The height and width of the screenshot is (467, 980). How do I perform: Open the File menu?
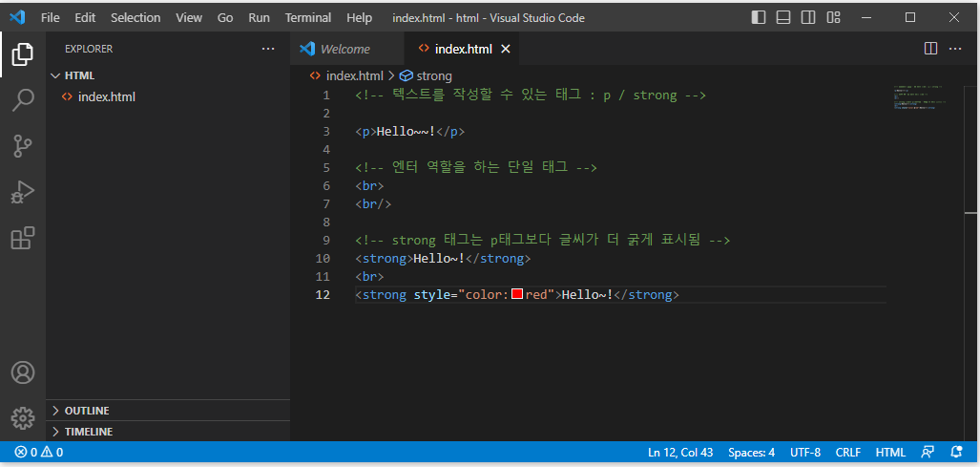tap(50, 17)
